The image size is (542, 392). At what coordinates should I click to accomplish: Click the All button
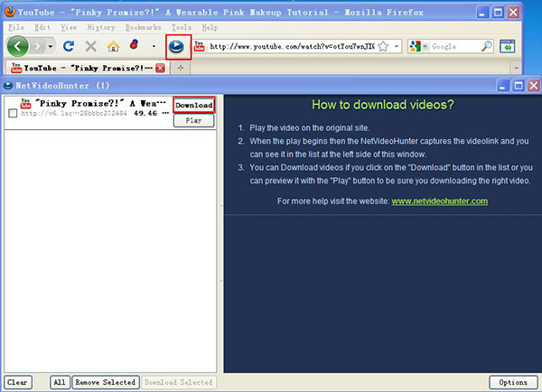point(60,382)
